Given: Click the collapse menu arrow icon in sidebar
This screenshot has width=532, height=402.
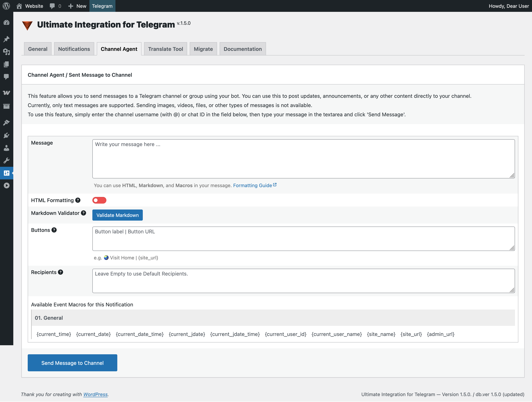Looking at the screenshot, I should point(6,185).
